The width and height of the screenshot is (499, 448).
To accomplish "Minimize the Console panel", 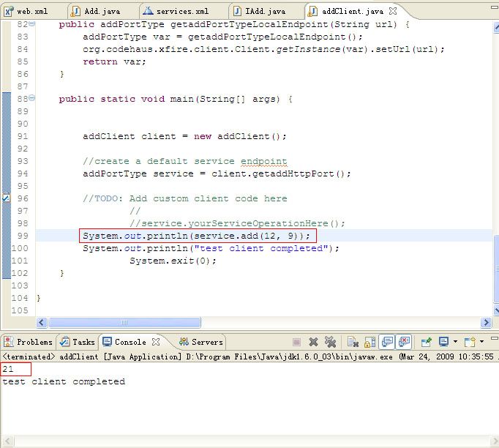I will click(x=494, y=338).
